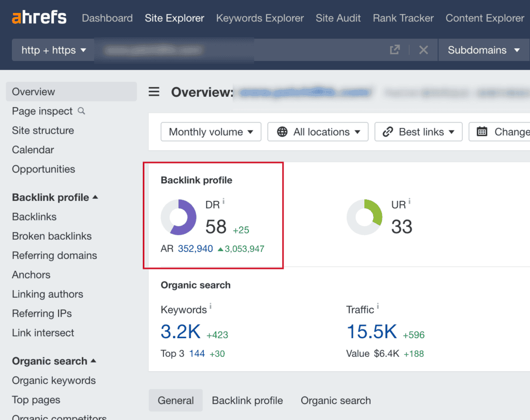Open Backlinks report

click(x=34, y=216)
